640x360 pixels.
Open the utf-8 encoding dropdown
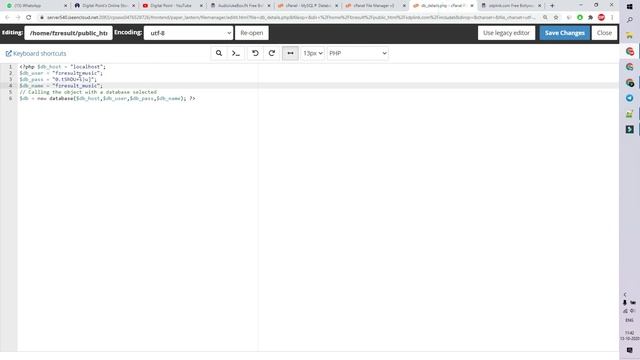coord(189,33)
